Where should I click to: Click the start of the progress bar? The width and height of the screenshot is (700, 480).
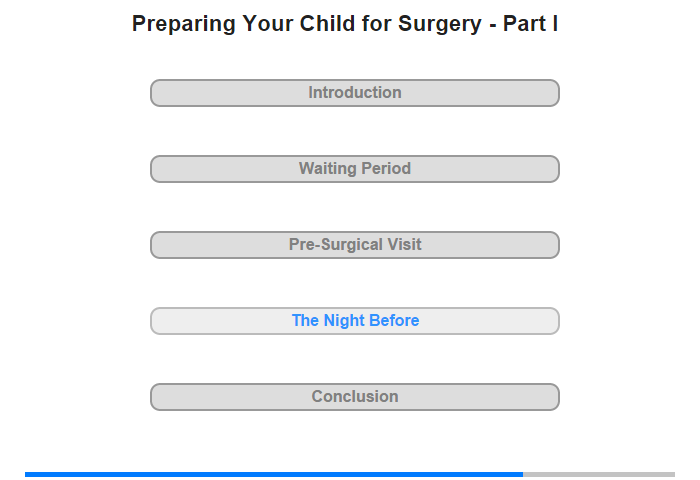point(27,474)
